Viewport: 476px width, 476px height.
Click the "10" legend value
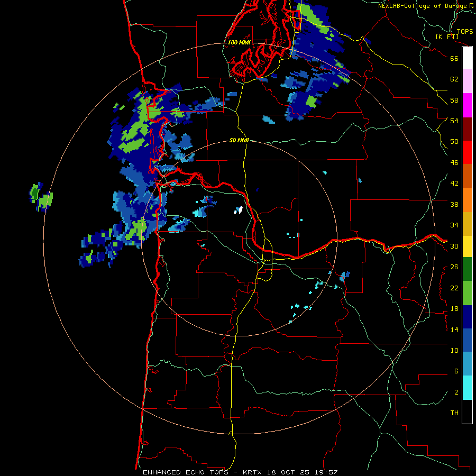click(454, 350)
